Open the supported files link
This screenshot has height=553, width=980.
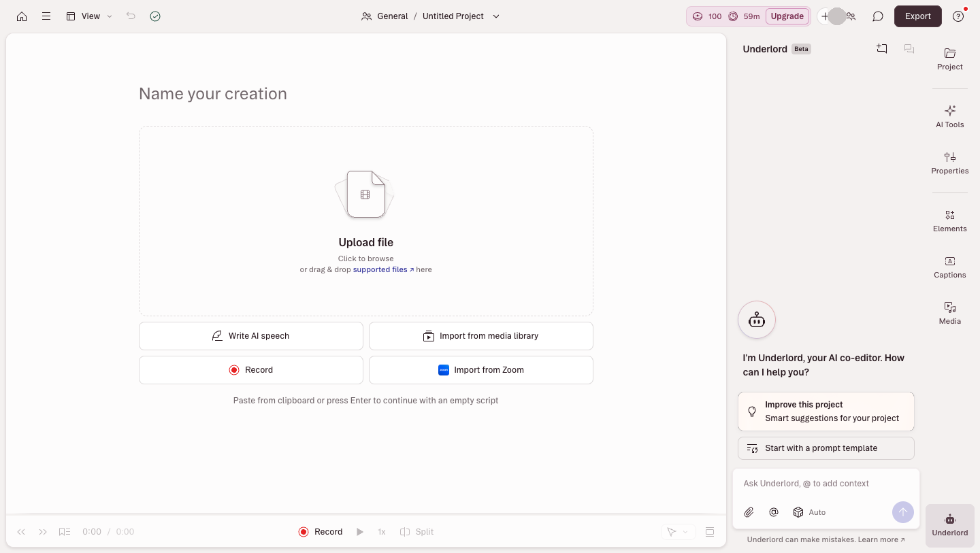(383, 269)
